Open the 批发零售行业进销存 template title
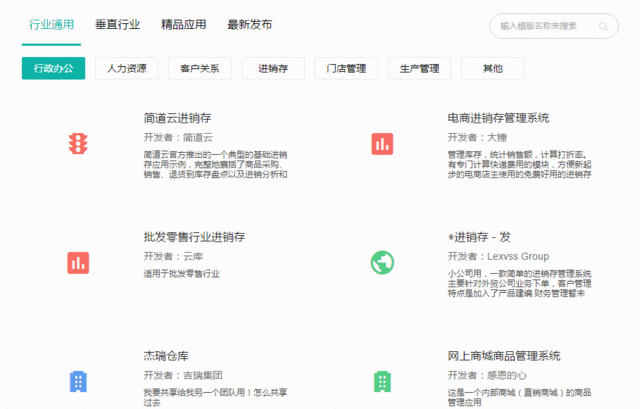Image resolution: width=640 pixels, height=409 pixels. [194, 237]
